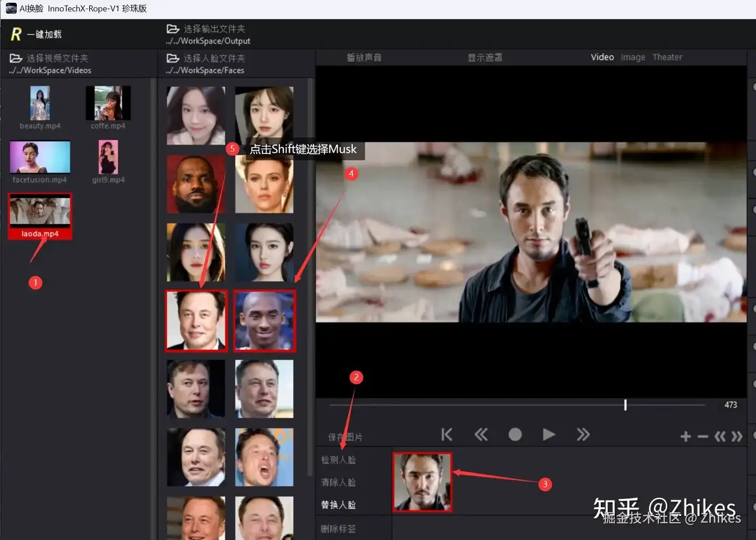This screenshot has height=540, width=756.
Task: Click the R 一键加载 load button
Action: pos(36,34)
